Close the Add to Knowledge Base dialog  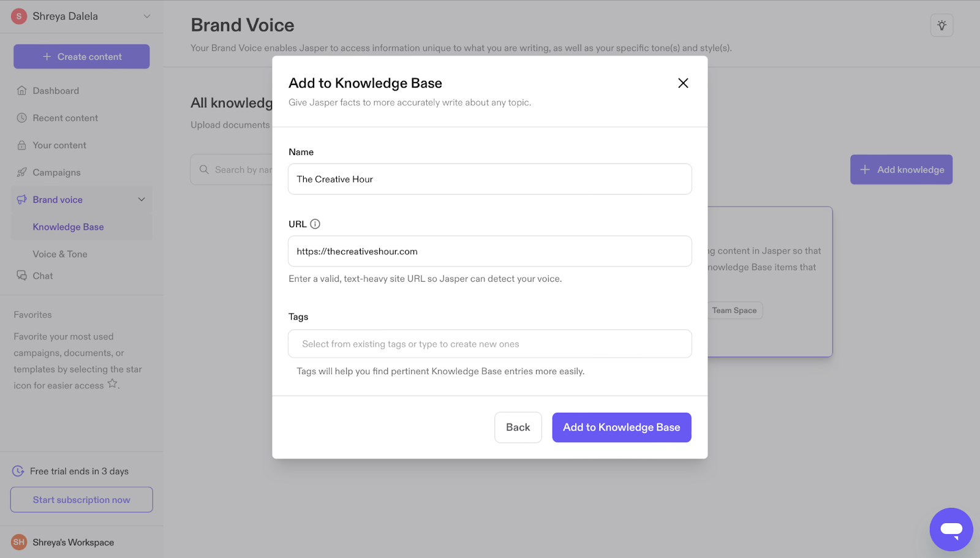pos(683,83)
